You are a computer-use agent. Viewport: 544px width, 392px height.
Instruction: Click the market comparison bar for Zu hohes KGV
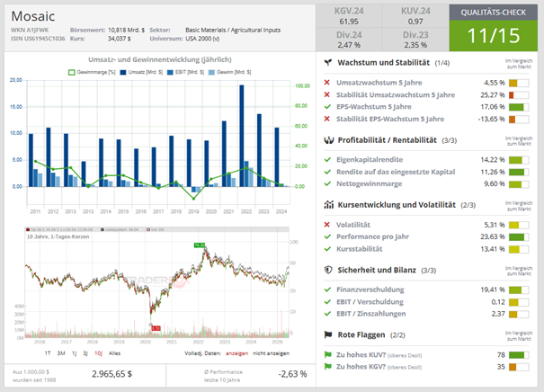519,367
